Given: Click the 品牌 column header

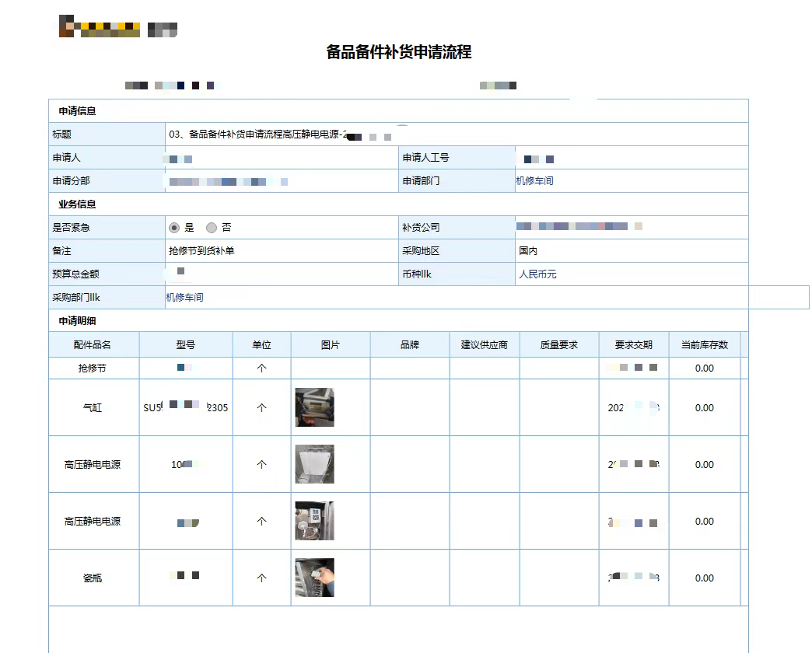Looking at the screenshot, I should tap(410, 345).
